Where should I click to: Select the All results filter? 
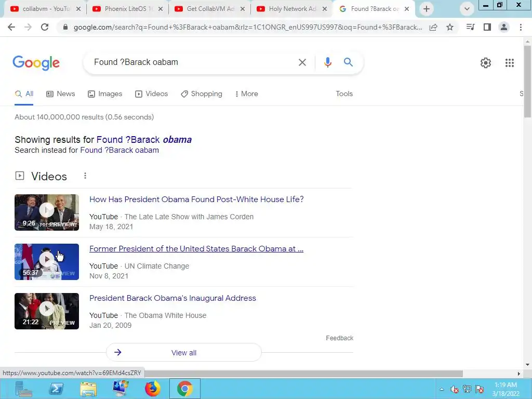coord(24,94)
